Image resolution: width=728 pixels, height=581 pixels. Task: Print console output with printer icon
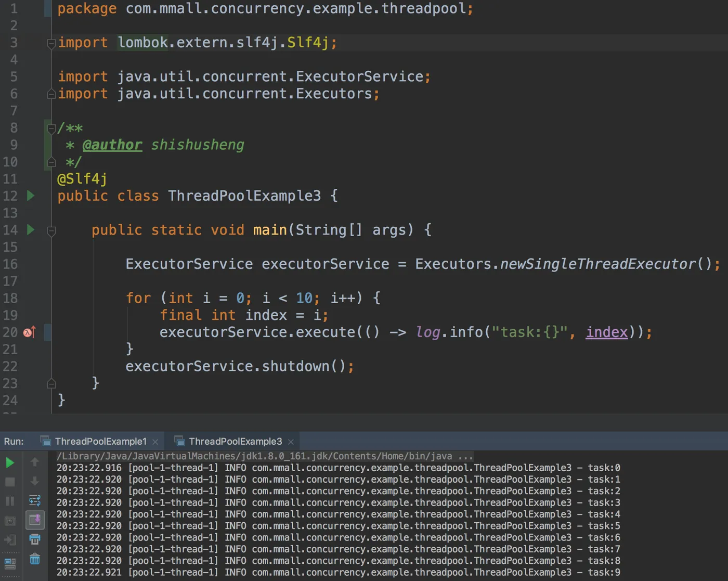point(35,539)
